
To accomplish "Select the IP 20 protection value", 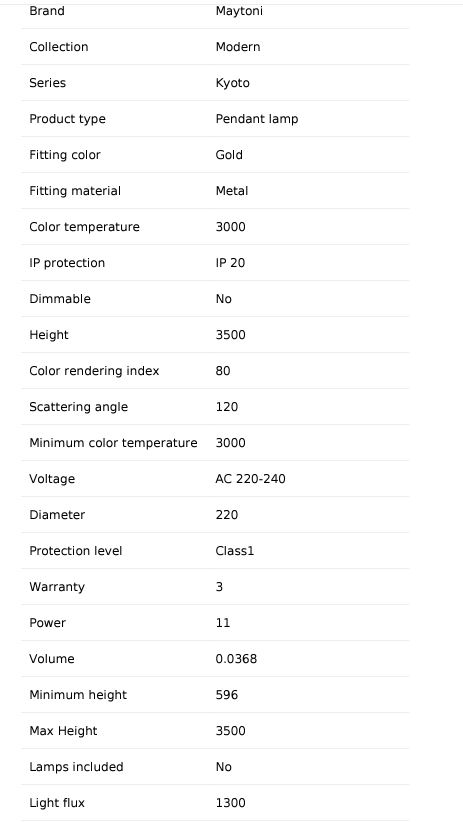I will coord(230,263).
